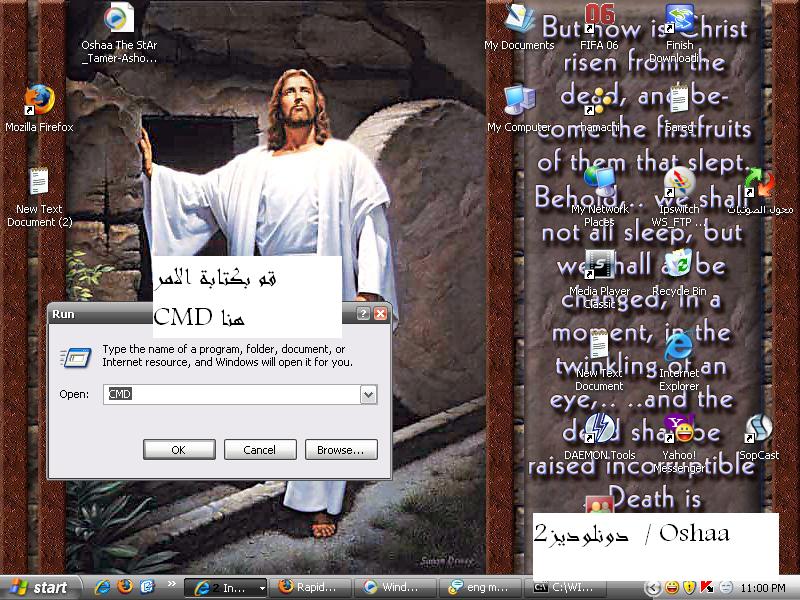
Task: Click OK in the Run dialog
Action: point(179,449)
